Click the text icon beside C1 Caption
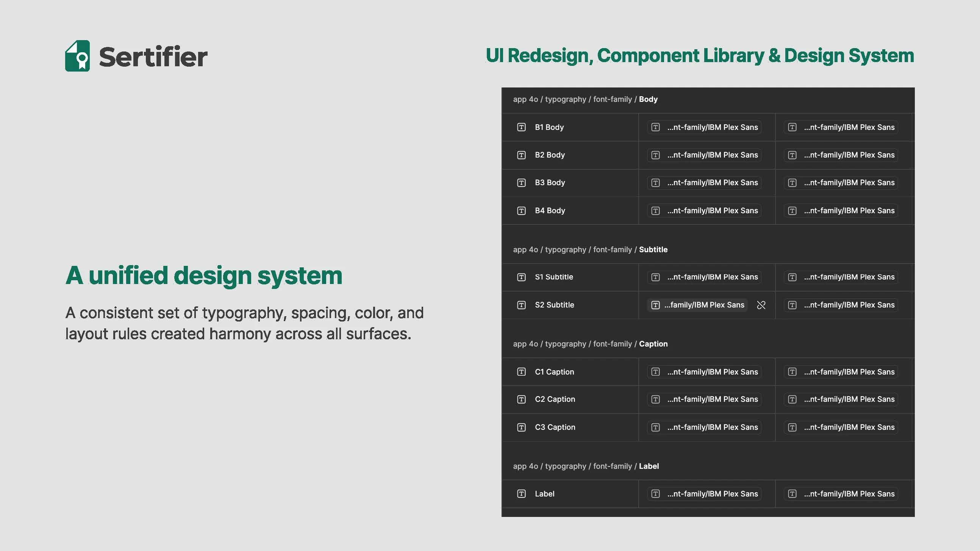The height and width of the screenshot is (551, 980). (x=521, y=372)
